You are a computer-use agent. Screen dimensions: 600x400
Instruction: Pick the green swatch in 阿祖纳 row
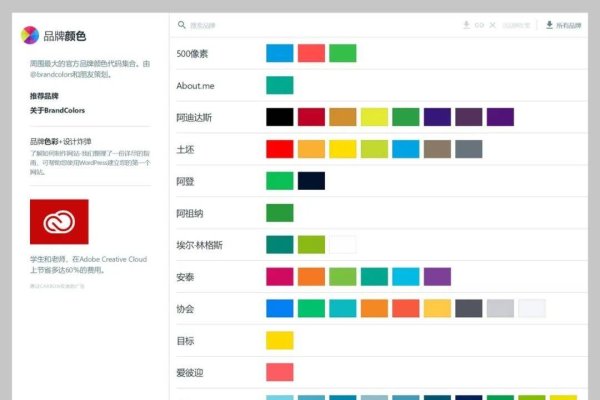tap(280, 213)
